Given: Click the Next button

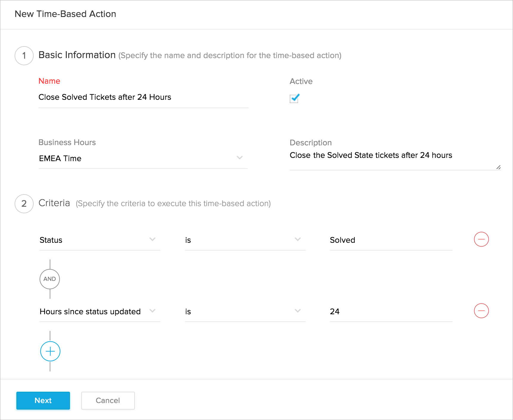Looking at the screenshot, I should pyautogui.click(x=43, y=400).
